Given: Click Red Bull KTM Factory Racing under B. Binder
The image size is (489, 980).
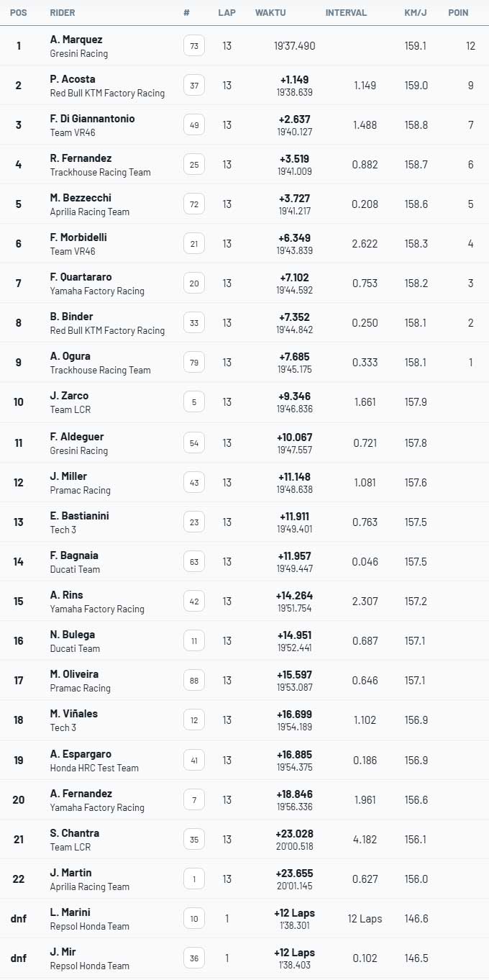Looking at the screenshot, I should click(x=107, y=330).
